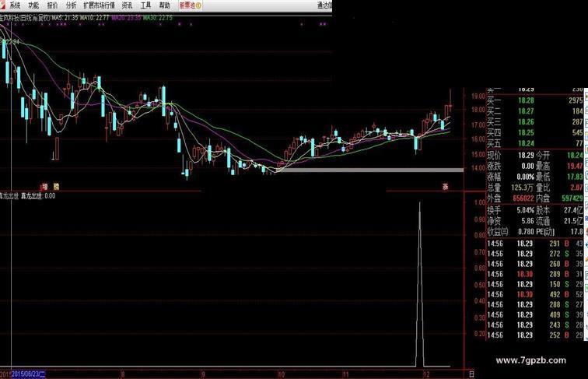Open the 功能 menu

33,5
